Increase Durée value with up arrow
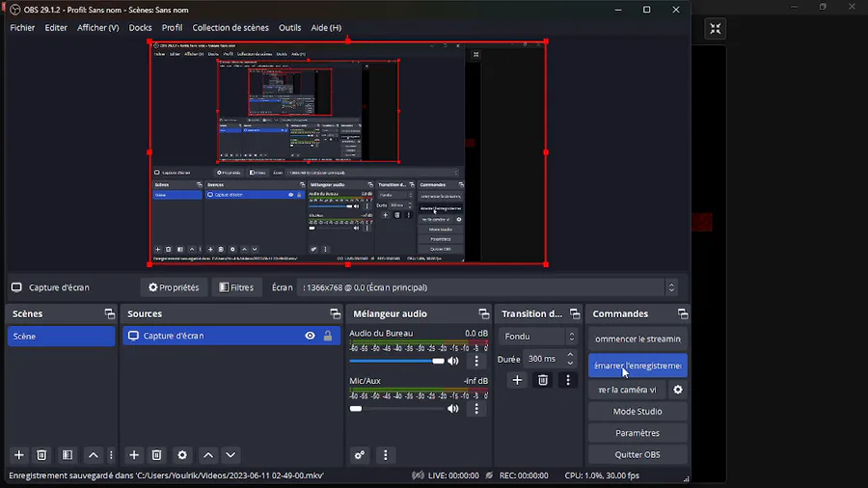This screenshot has height=488, width=868. tap(570, 355)
